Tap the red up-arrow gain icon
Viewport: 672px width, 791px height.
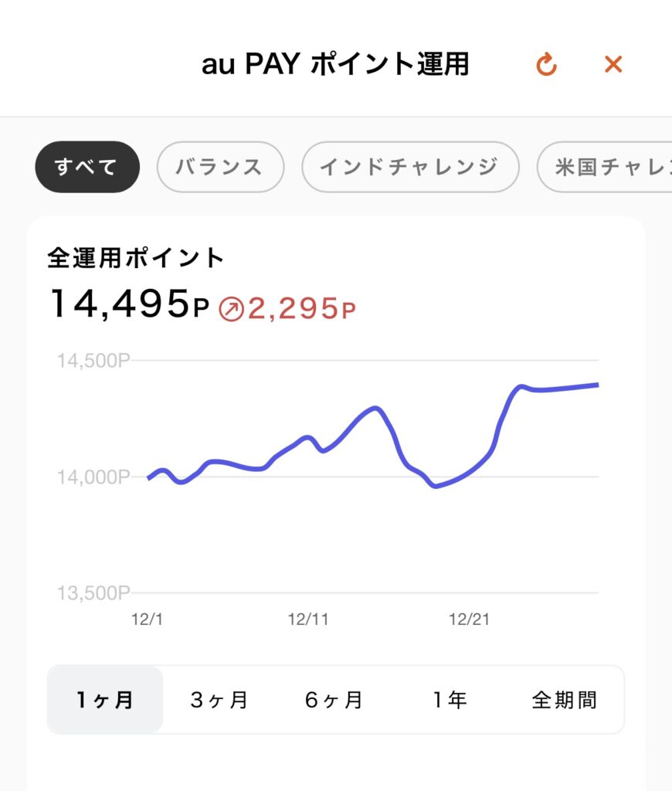click(231, 310)
